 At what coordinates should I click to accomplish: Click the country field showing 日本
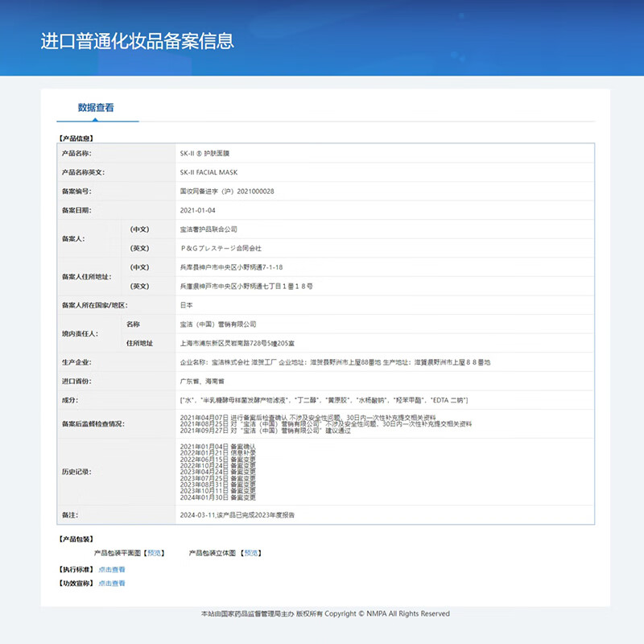tap(186, 306)
